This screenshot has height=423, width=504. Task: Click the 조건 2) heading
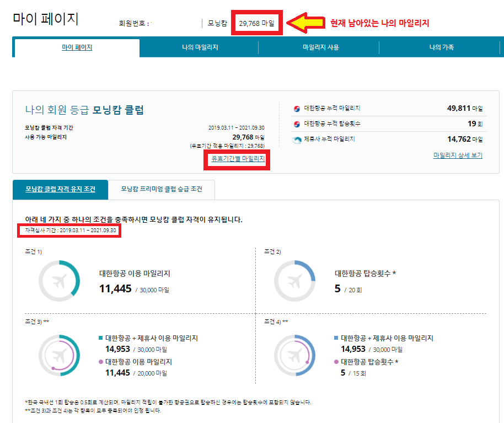click(272, 251)
